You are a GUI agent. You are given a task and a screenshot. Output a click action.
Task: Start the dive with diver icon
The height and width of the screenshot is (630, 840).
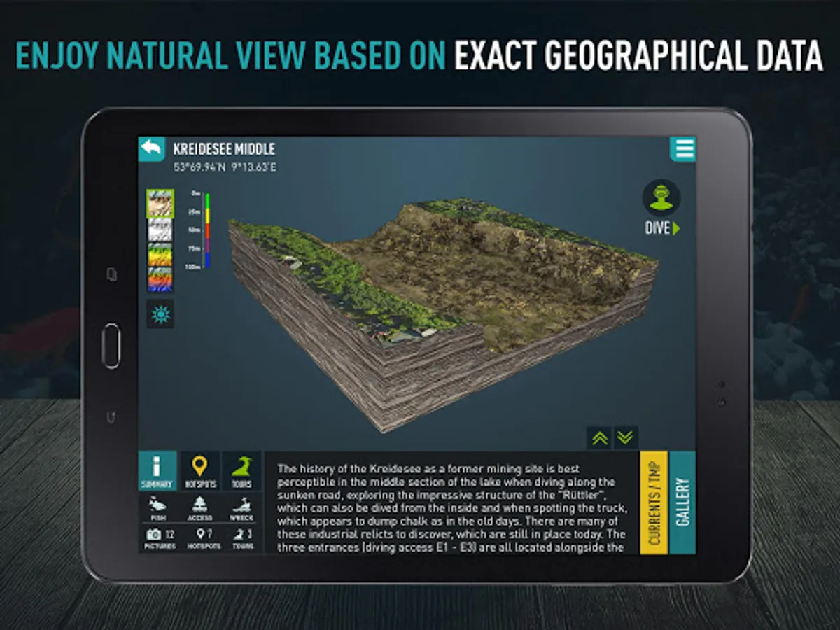[661, 197]
